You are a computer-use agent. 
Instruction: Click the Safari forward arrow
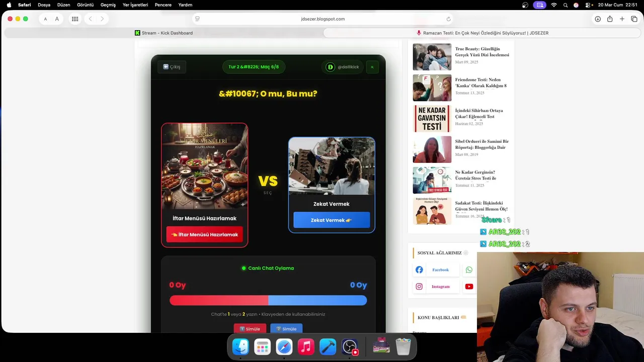[x=102, y=19]
